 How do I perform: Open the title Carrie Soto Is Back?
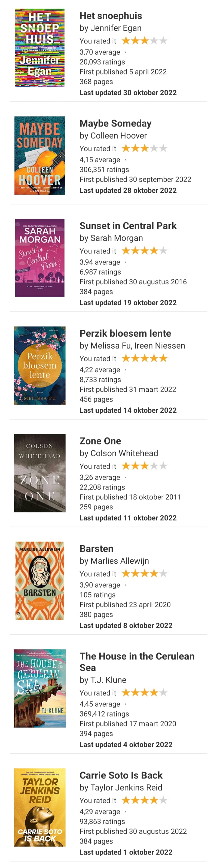tap(121, 775)
